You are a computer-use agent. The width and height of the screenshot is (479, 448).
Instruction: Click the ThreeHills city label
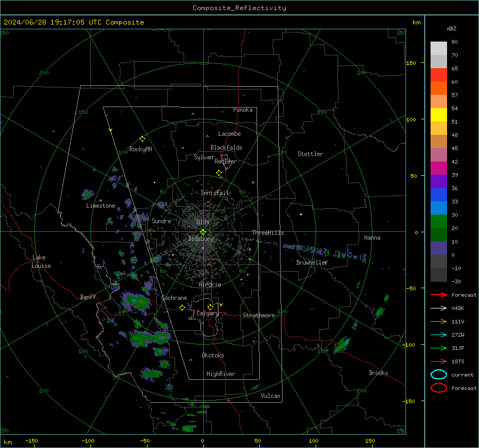268,233
